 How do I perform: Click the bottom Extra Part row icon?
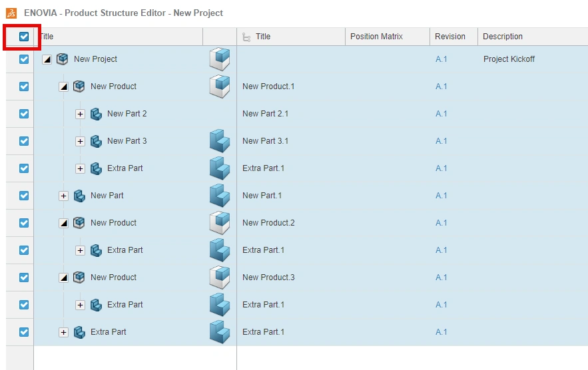[x=79, y=332]
